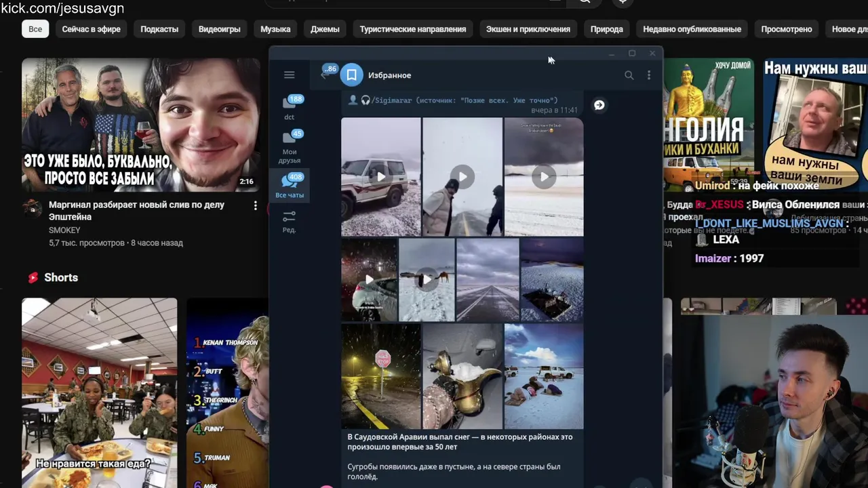Image resolution: width=868 pixels, height=488 pixels.
Task: Open the snowy desert camp photo
Action: [552, 279]
